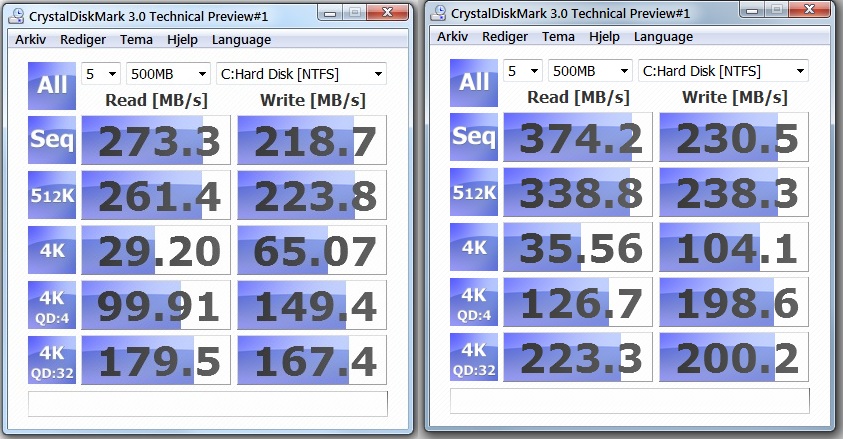
Task: Run all tests with the All button in the left window
Action: click(x=52, y=85)
